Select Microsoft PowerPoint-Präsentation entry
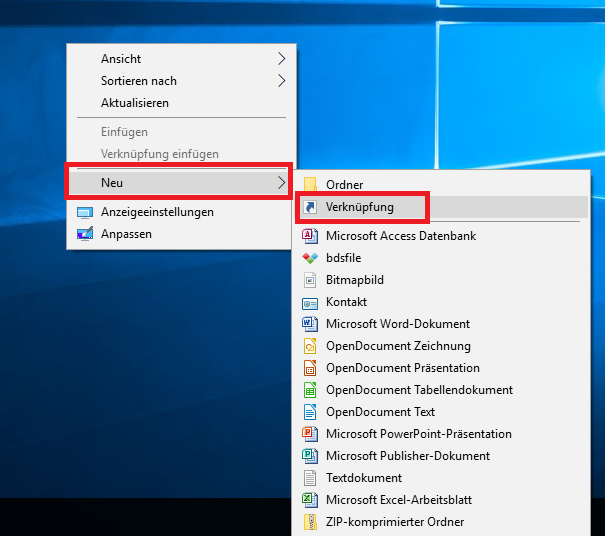The image size is (605, 539). 418,434
